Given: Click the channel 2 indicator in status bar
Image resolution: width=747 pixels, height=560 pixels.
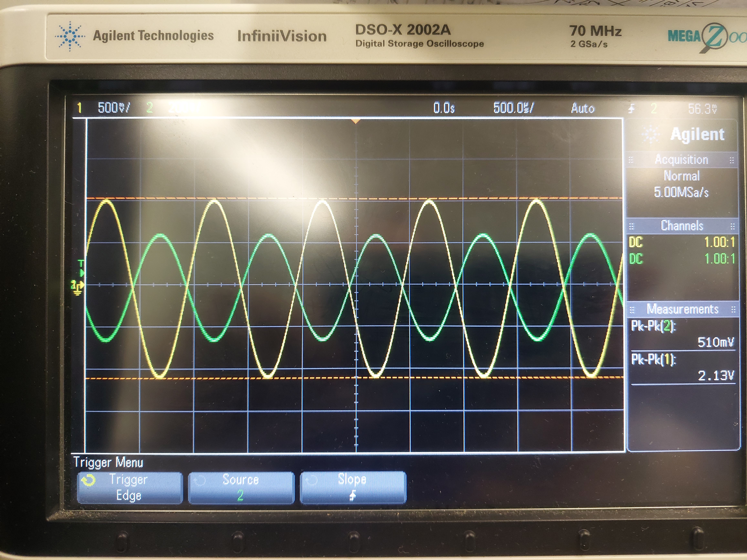Looking at the screenshot, I should coord(149,108).
